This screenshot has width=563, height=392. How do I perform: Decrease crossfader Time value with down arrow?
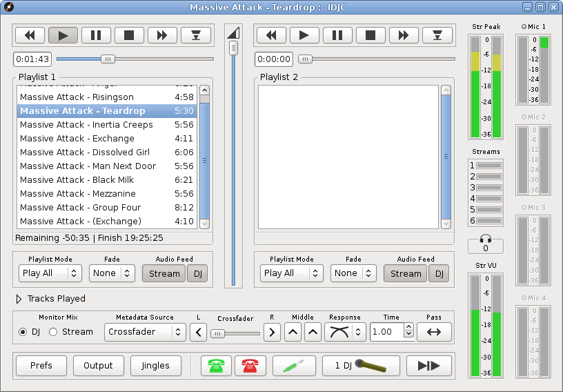coord(408,334)
